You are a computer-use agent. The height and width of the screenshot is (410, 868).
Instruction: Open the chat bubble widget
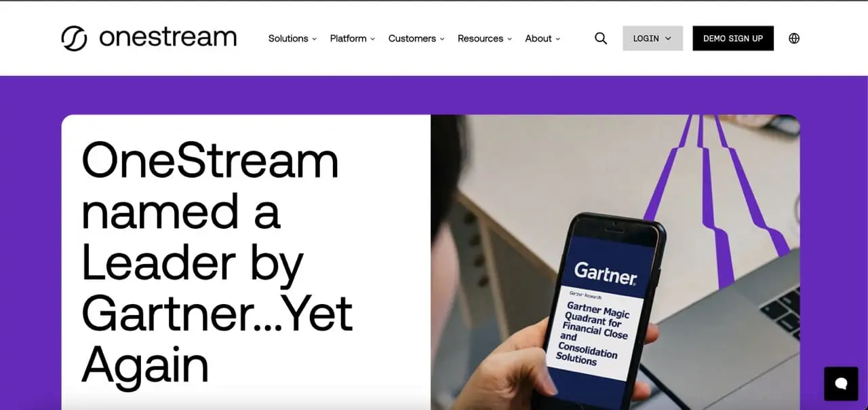(841, 384)
